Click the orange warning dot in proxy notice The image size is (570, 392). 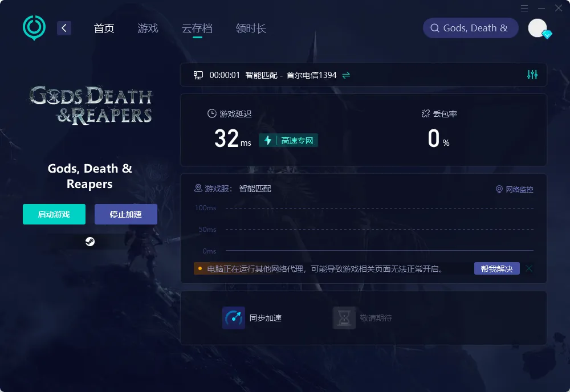pyautogui.click(x=200, y=269)
